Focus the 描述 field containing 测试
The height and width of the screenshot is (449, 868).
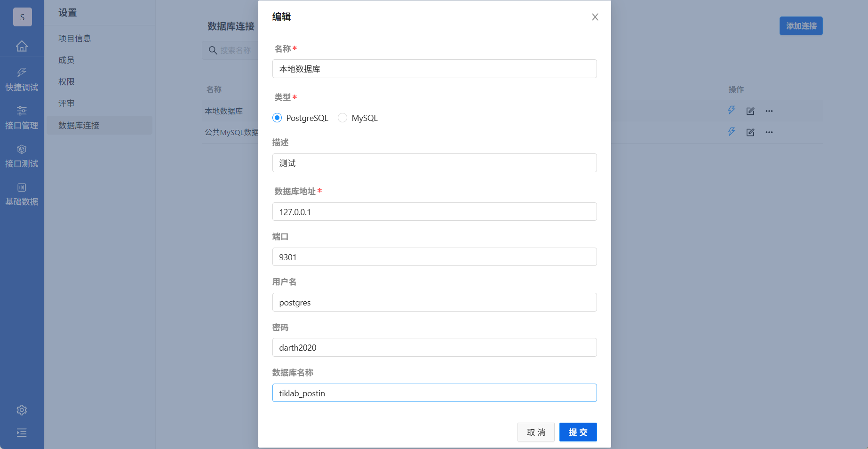(x=434, y=163)
